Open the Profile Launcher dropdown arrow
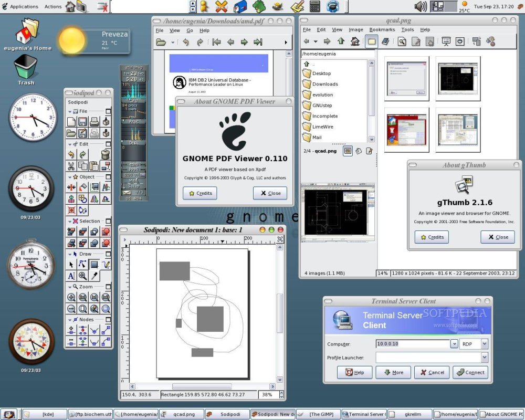 485,358
